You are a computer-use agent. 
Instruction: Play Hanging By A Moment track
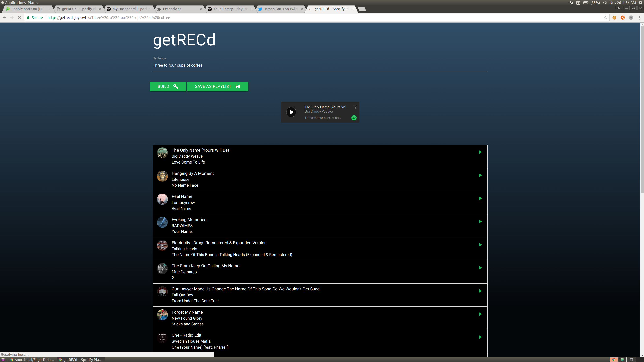click(x=480, y=175)
